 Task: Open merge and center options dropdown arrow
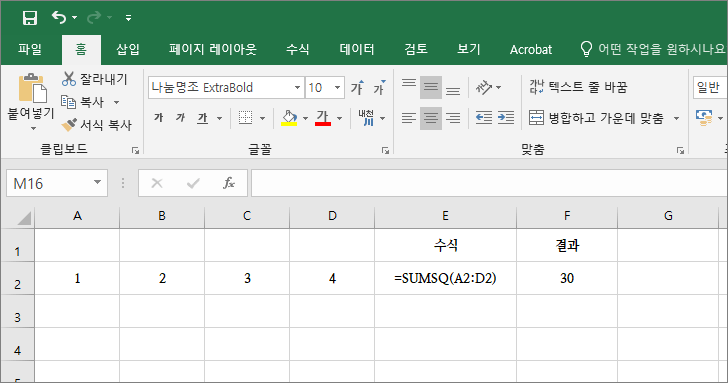point(676,118)
